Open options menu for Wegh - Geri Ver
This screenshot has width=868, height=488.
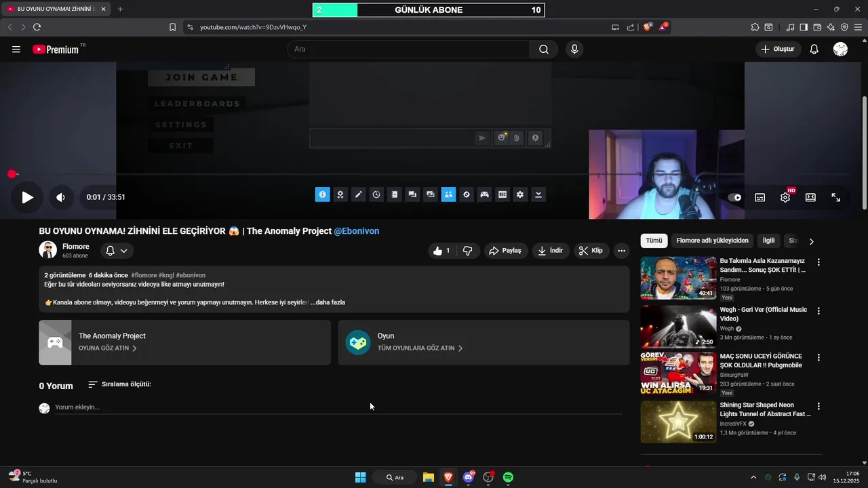[818, 311]
